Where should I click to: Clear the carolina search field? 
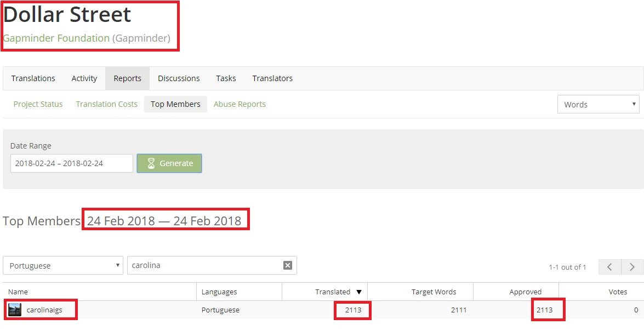288,265
